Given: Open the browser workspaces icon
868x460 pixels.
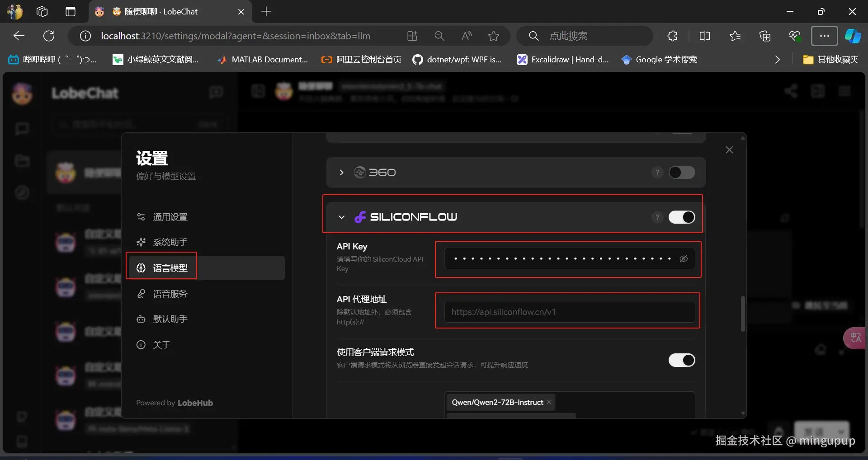Looking at the screenshot, I should (x=42, y=11).
